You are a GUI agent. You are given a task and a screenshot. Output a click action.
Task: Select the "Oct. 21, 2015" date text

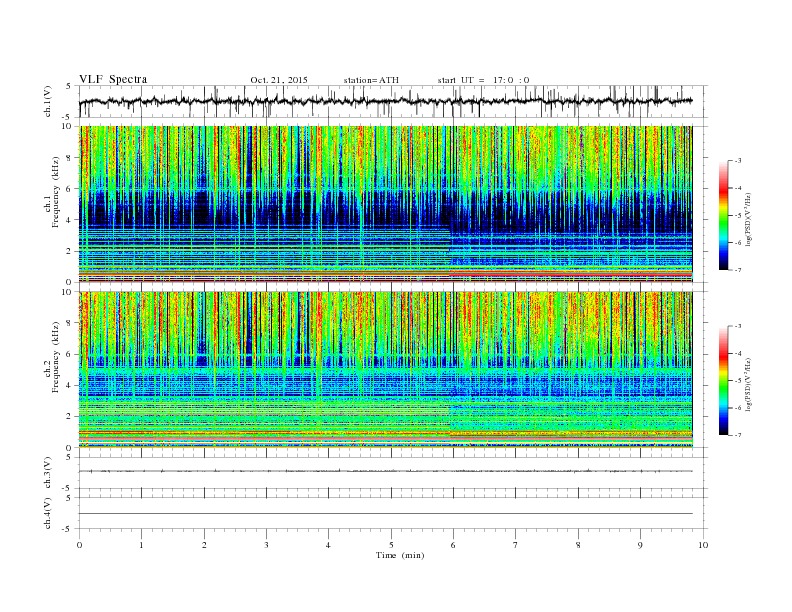279,80
